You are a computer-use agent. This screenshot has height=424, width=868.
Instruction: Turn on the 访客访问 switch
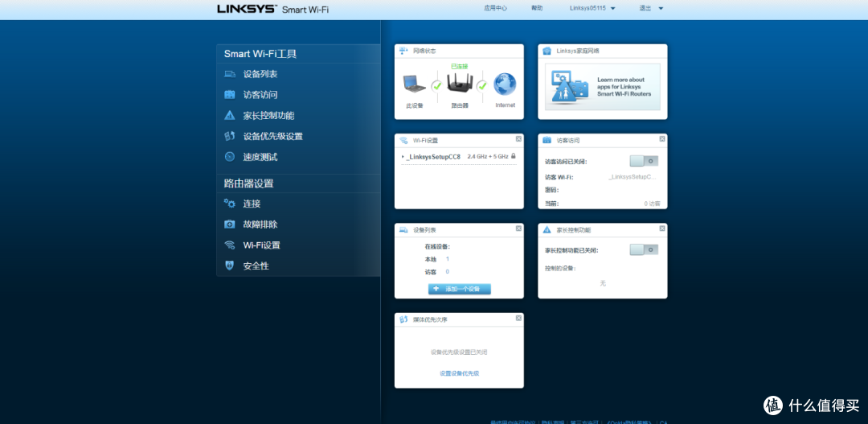(644, 161)
